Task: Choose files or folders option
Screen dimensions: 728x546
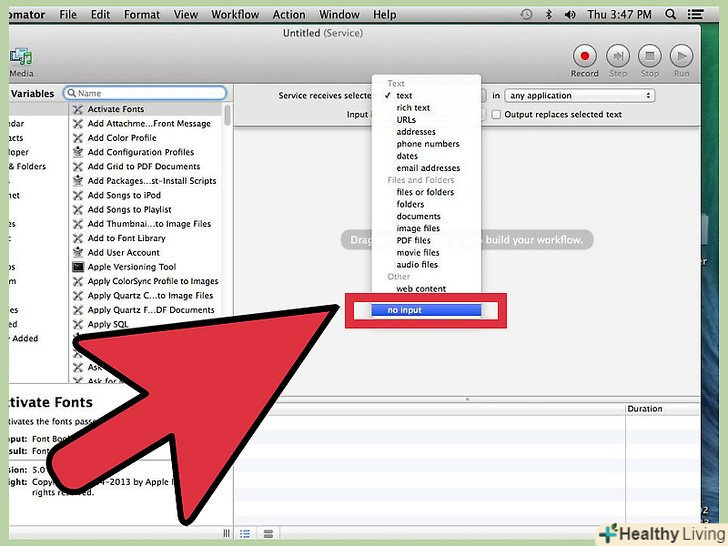Action: pyautogui.click(x=426, y=192)
